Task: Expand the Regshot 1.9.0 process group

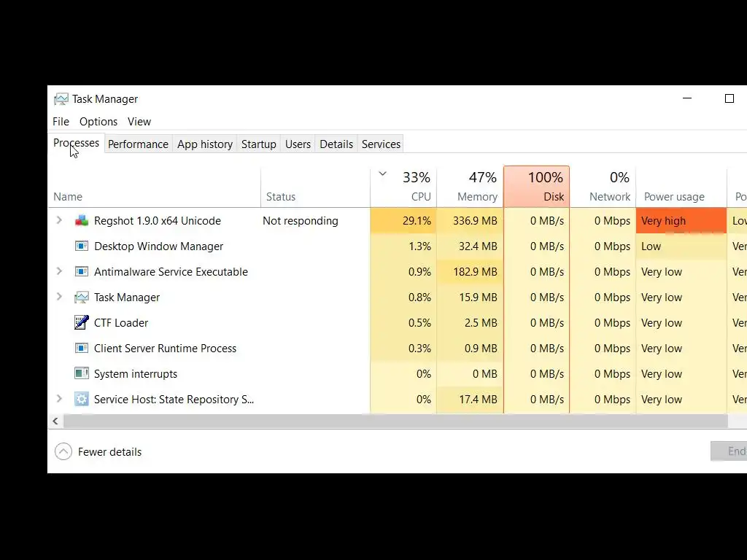Action: coord(59,220)
